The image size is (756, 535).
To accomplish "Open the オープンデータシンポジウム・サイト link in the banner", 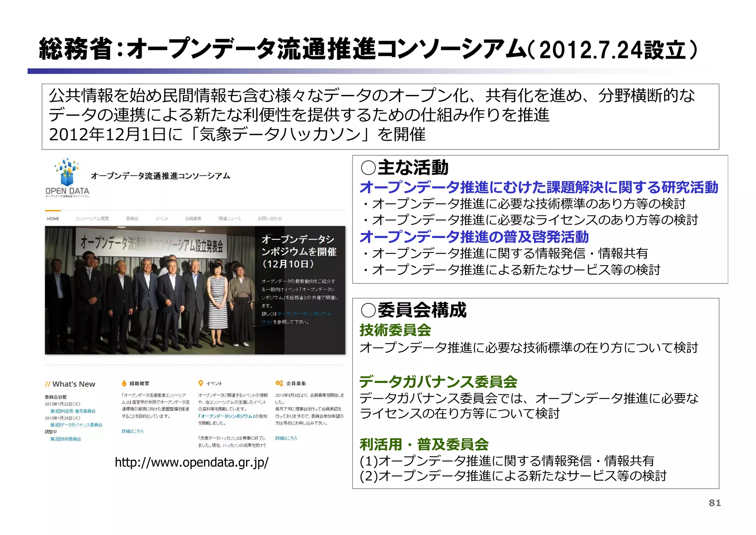I will click(x=298, y=318).
